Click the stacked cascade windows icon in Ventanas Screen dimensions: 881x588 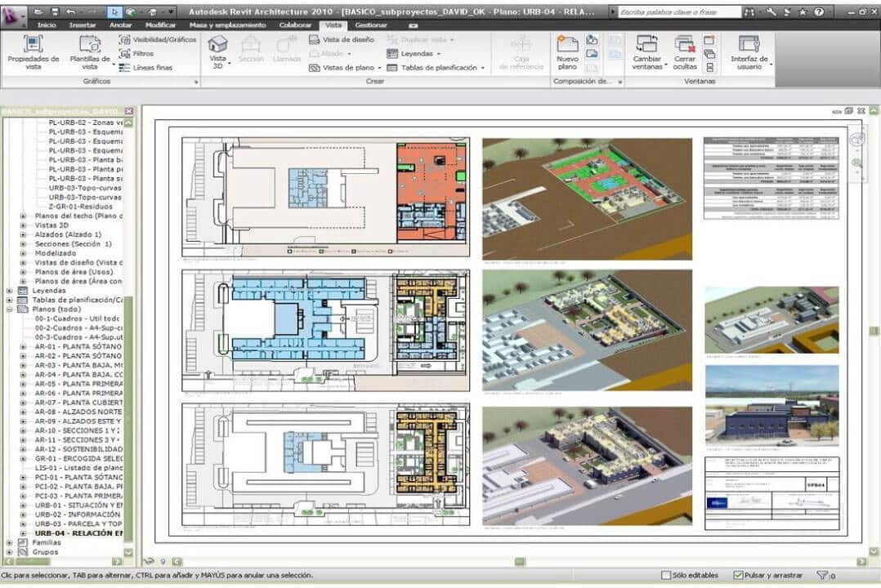coord(709,54)
